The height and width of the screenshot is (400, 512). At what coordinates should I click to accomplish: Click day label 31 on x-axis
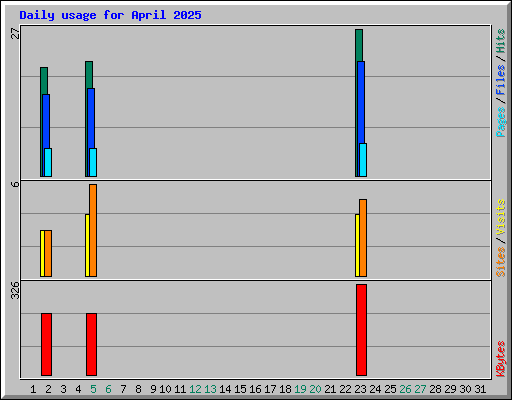click(x=480, y=389)
